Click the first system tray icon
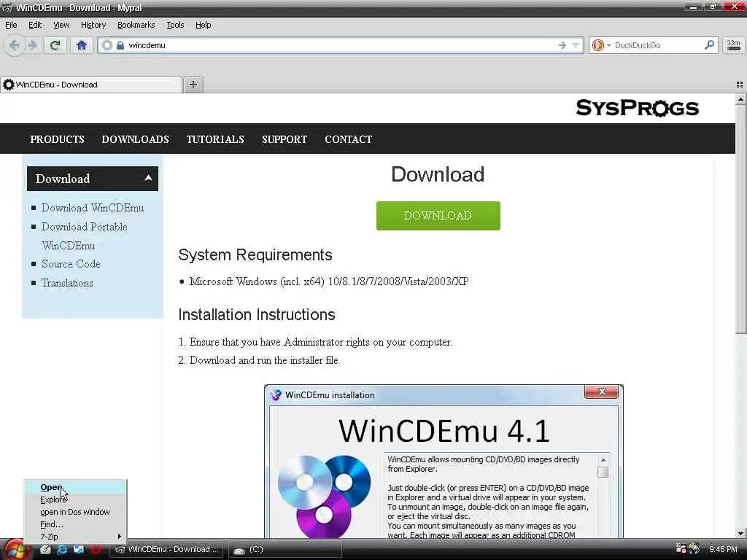Viewport: 747px width, 560px height. [681, 549]
